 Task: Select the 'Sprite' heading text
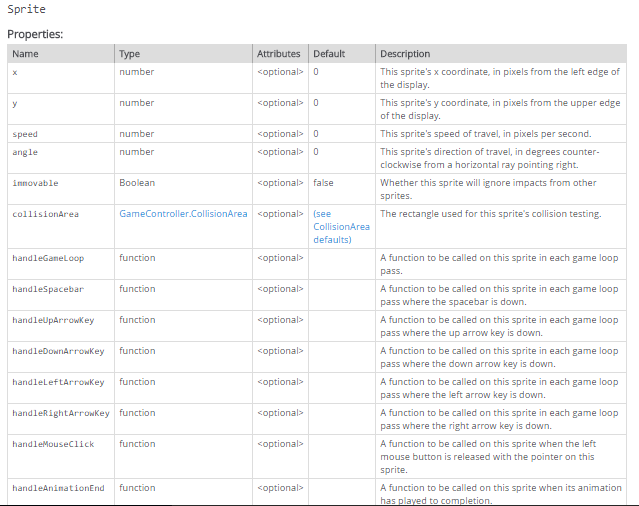[26, 9]
